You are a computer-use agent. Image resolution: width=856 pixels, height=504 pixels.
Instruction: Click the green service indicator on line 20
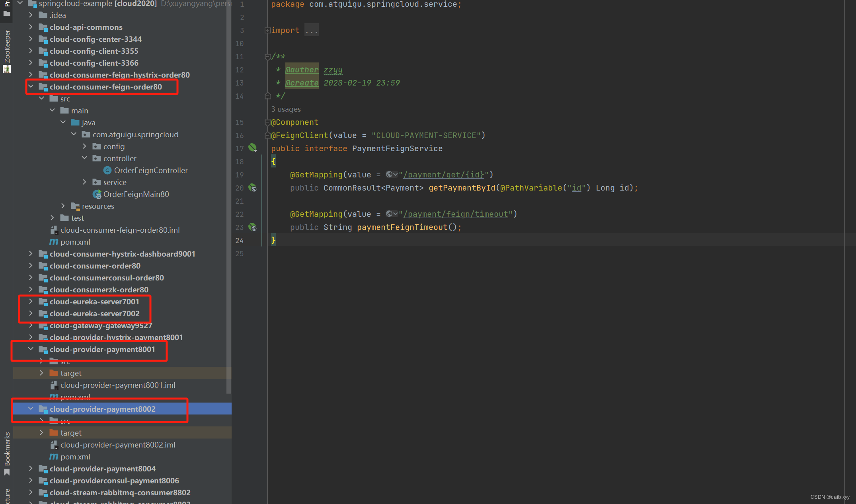click(253, 188)
